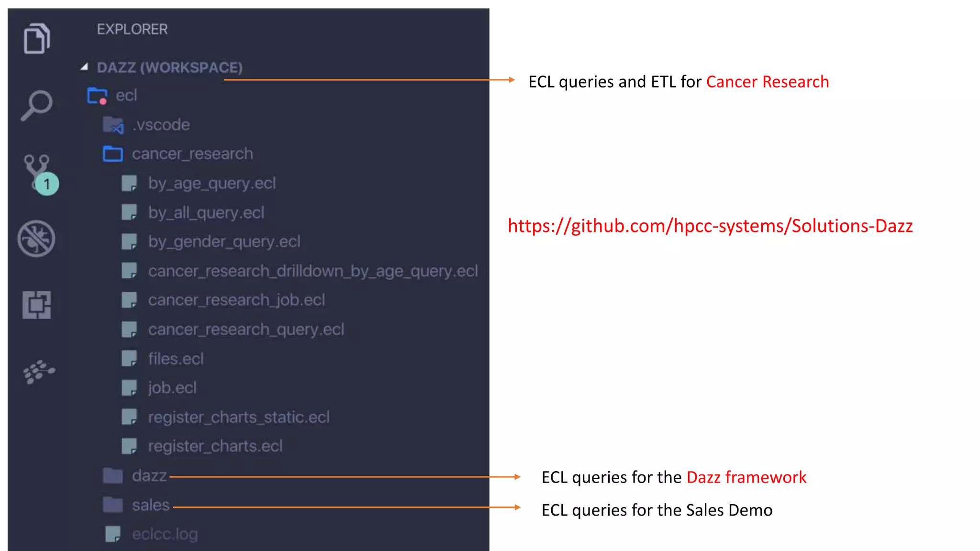This screenshot has height=551, width=980.
Task: Open cancer_research_query.ecl
Action: [x=246, y=330]
